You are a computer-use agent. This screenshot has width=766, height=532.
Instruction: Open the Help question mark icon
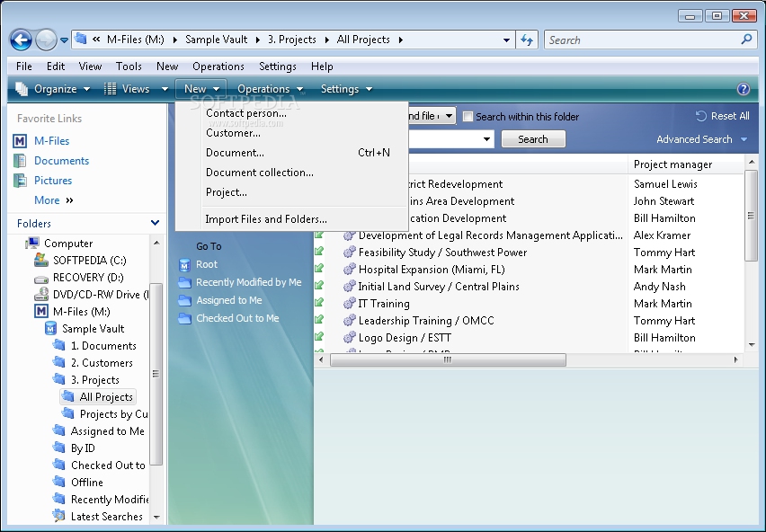click(743, 89)
